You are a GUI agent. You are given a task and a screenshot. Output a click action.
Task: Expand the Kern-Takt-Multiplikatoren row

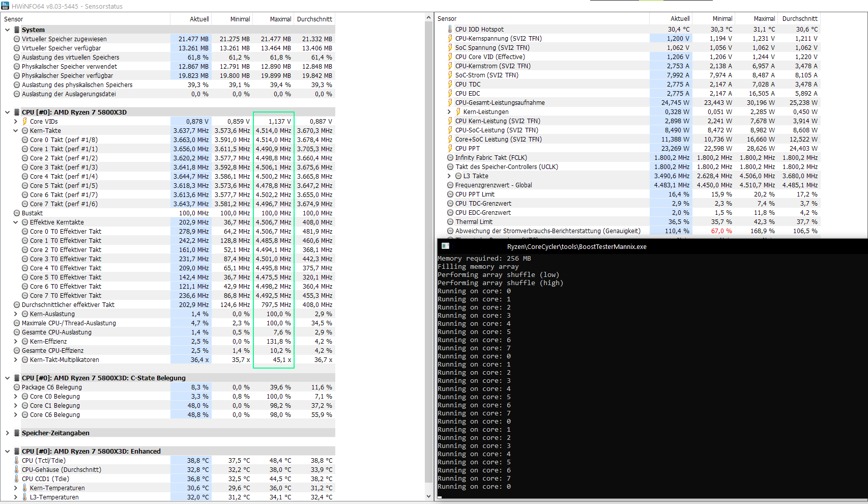[x=15, y=359]
